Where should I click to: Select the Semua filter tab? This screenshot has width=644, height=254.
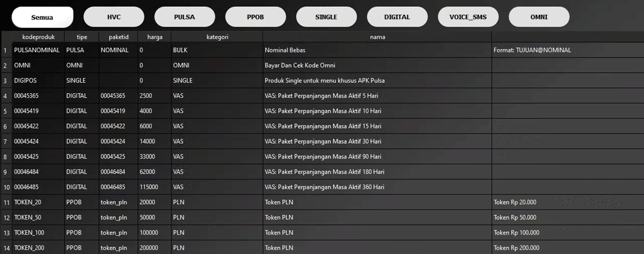43,17
